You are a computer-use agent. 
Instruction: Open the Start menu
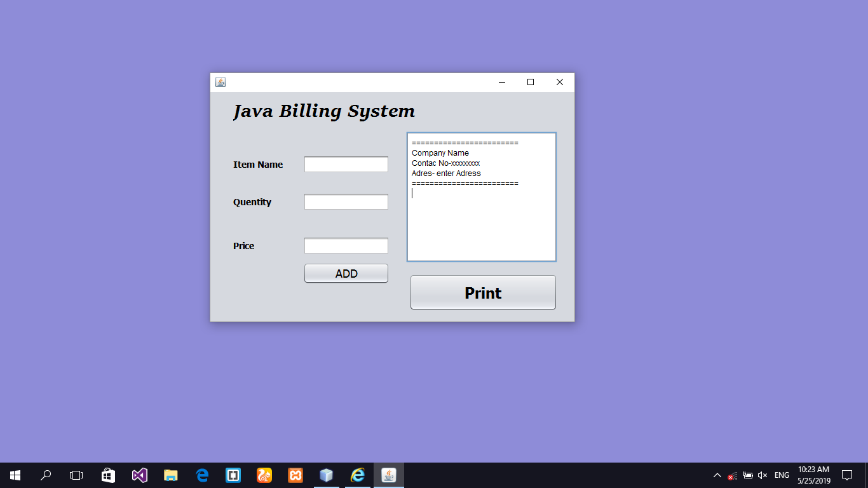click(x=14, y=475)
